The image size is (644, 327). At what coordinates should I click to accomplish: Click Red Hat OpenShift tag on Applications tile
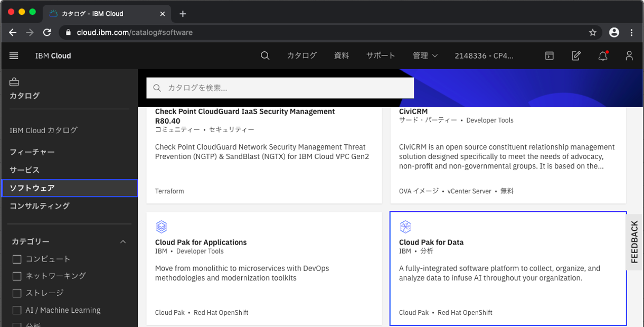[221, 313]
